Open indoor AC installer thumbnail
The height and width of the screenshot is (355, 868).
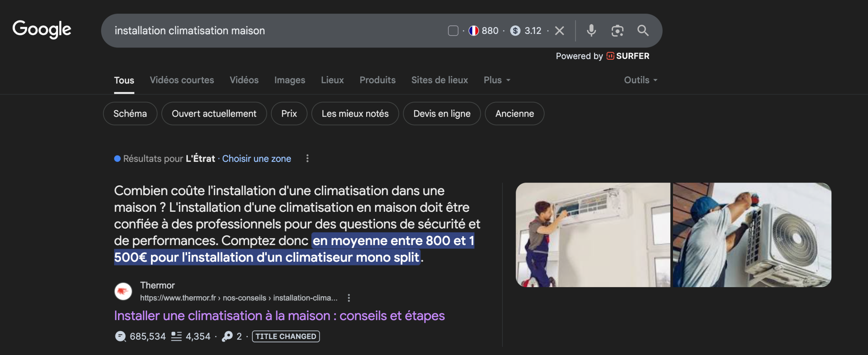click(x=593, y=235)
